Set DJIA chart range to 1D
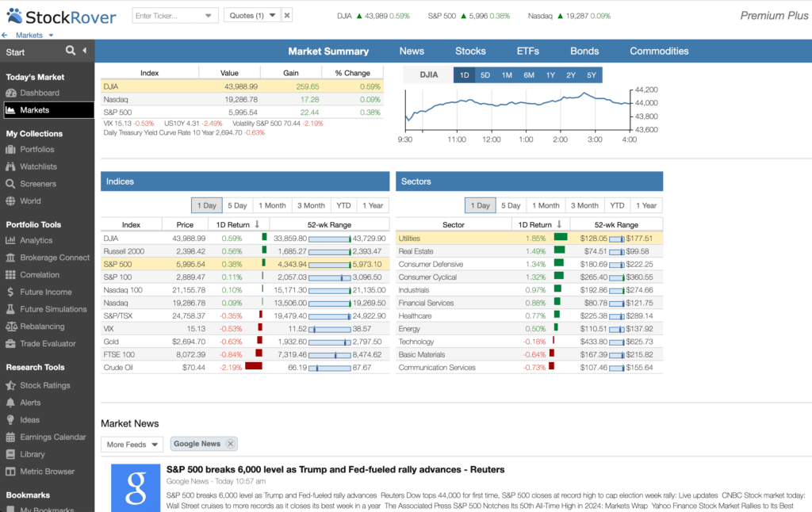812x512 pixels. [465, 75]
